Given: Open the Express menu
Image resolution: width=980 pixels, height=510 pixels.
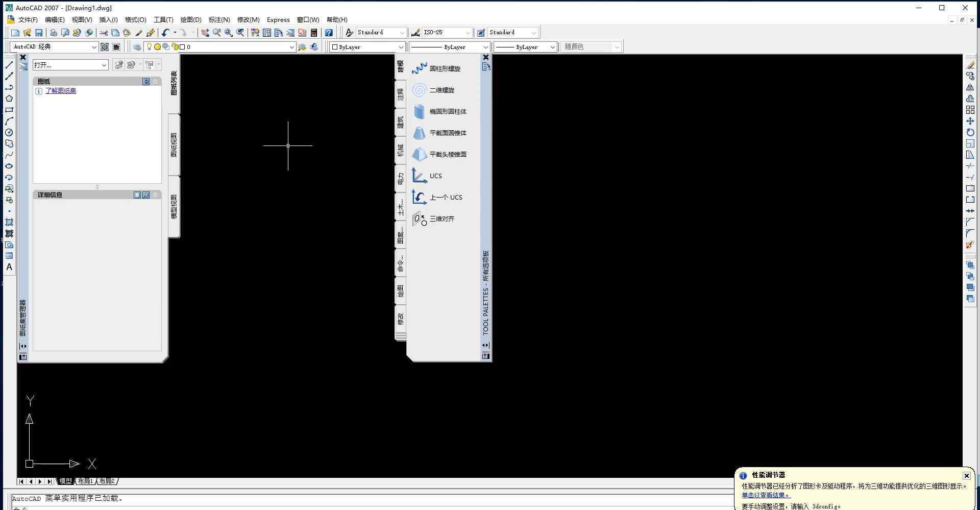Looking at the screenshot, I should click(x=278, y=20).
